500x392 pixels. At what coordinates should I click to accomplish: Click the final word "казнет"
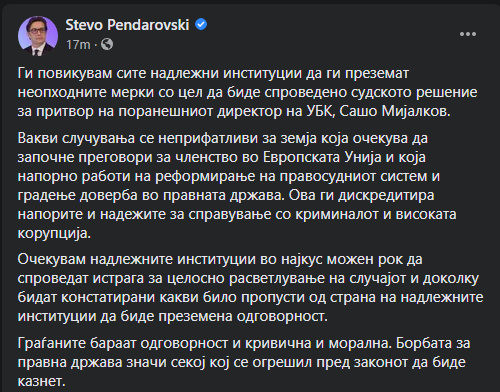40,381
